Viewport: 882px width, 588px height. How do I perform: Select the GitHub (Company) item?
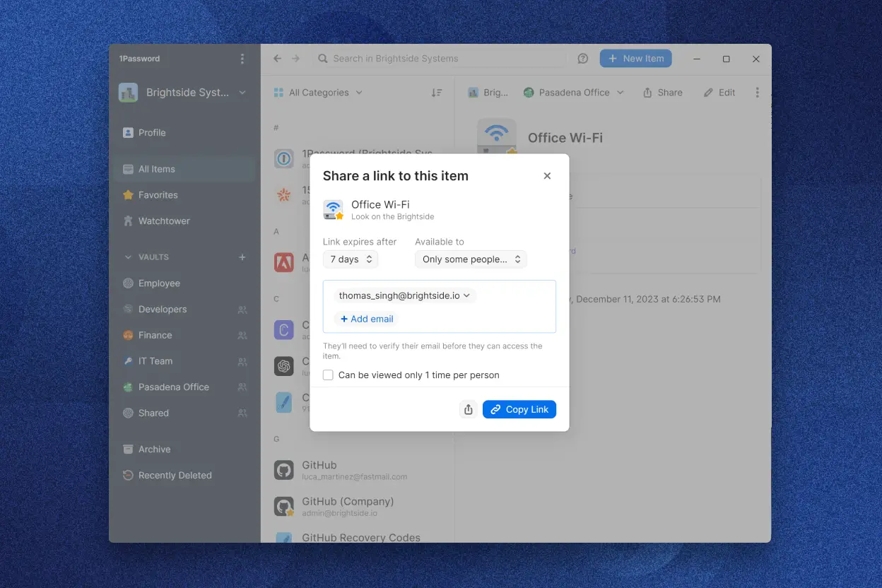(357, 506)
